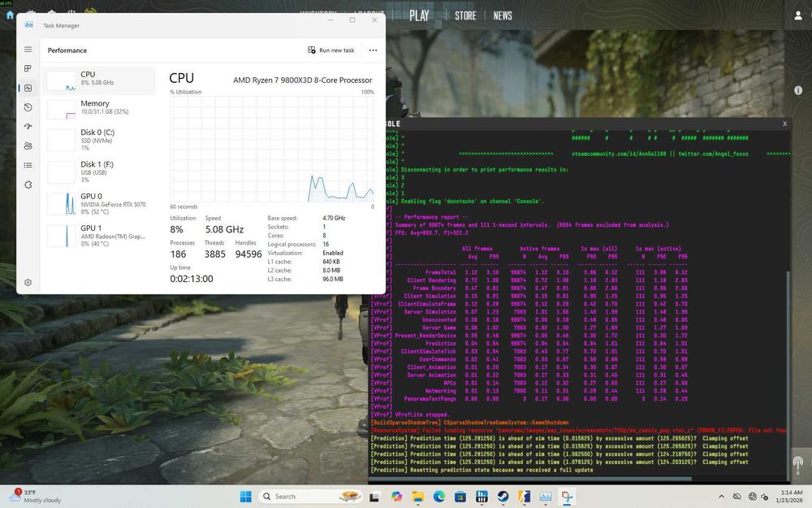The height and width of the screenshot is (508, 812).
Task: Open App history page in Task Manager sidebar
Action: [x=28, y=107]
